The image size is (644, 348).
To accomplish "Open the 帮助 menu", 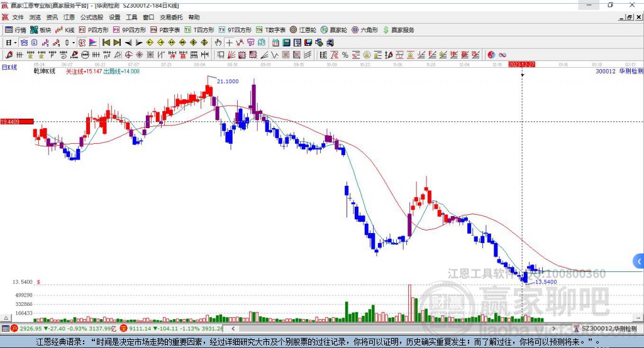I will pyautogui.click(x=194, y=17).
